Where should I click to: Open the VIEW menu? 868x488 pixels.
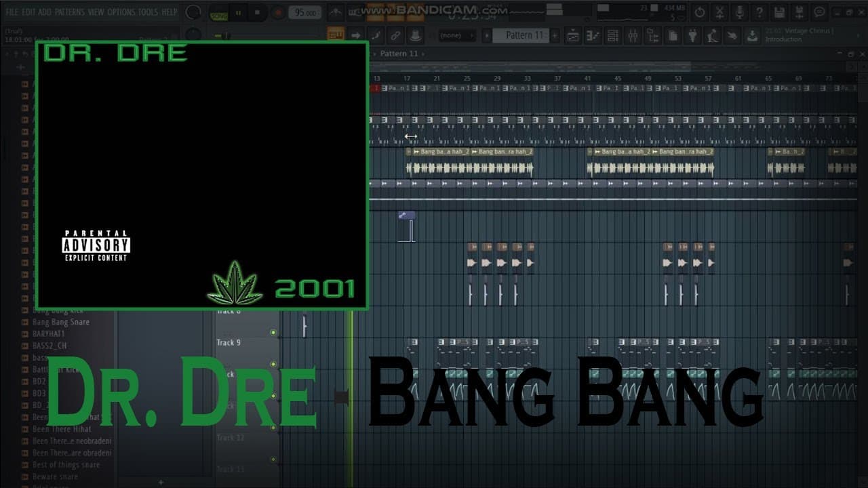pyautogui.click(x=96, y=12)
